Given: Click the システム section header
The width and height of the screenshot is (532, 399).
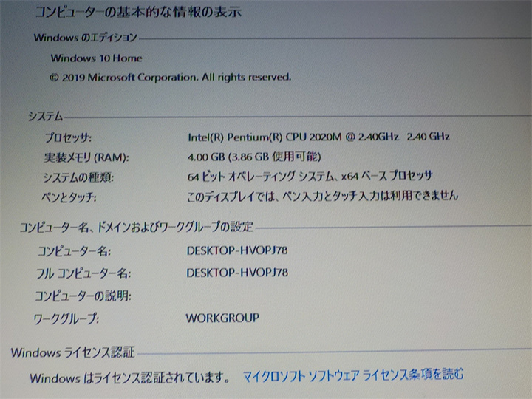Looking at the screenshot, I should click(46, 117).
